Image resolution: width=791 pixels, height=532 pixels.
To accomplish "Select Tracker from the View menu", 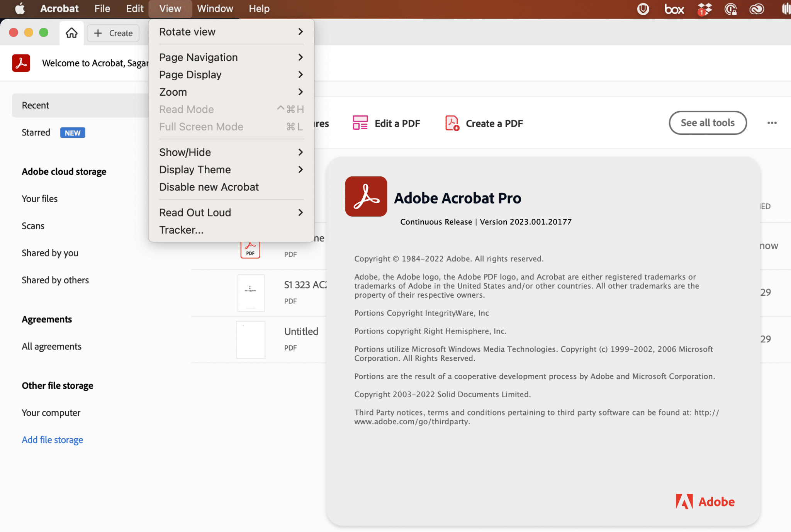I will [x=181, y=229].
